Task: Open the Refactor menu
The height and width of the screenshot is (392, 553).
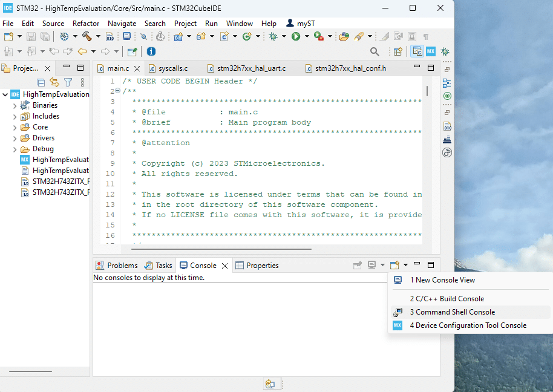Action: [x=86, y=23]
